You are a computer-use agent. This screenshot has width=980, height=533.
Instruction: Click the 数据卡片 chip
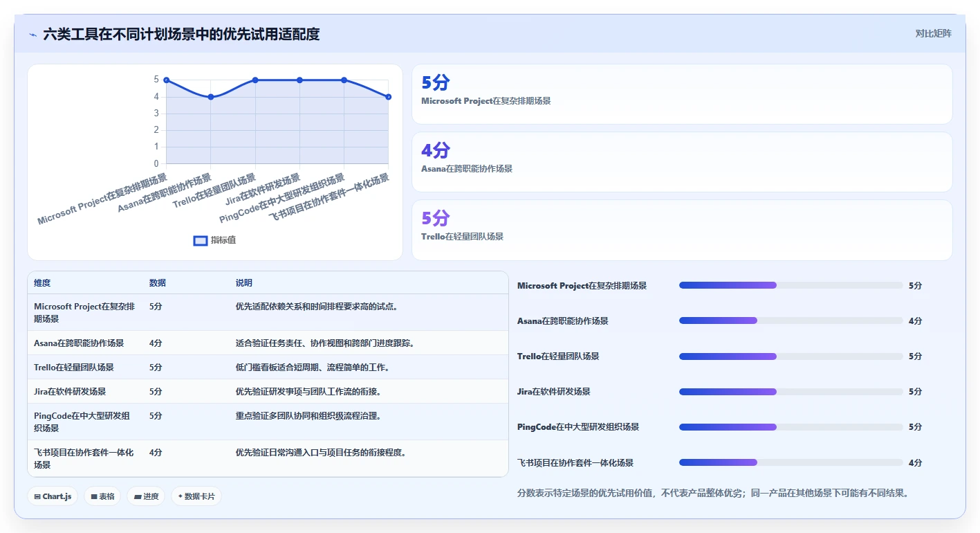196,496
